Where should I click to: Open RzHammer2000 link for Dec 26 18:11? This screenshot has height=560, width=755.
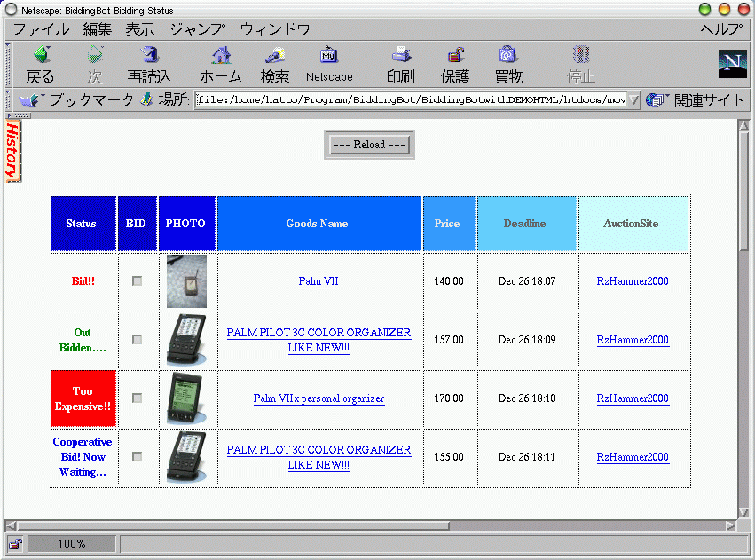pos(633,457)
